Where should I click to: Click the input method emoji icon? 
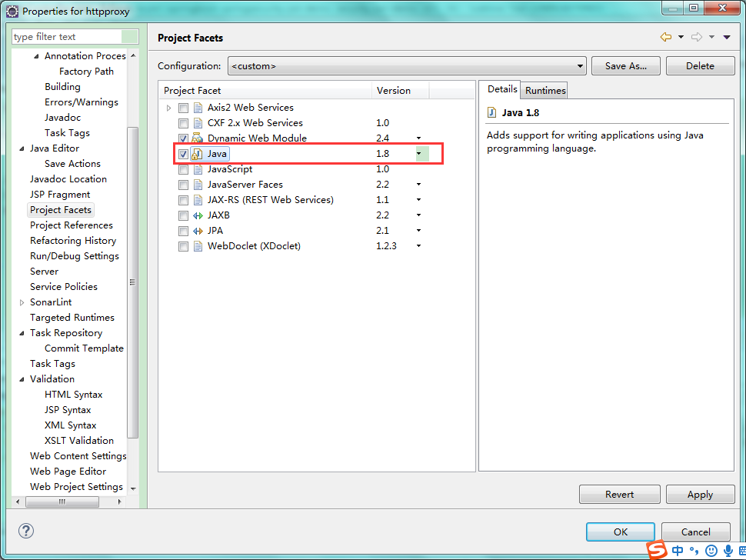(711, 551)
